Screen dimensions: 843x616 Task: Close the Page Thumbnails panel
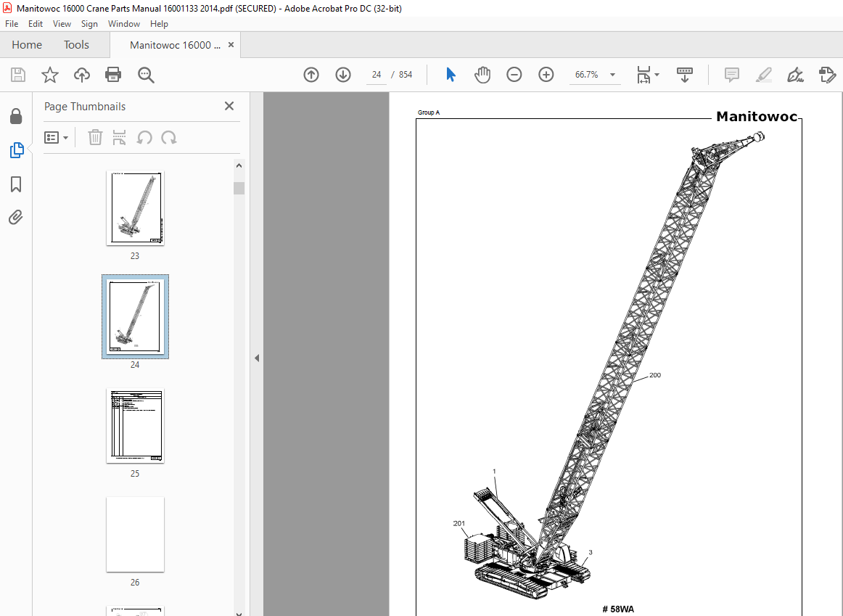coord(229,106)
